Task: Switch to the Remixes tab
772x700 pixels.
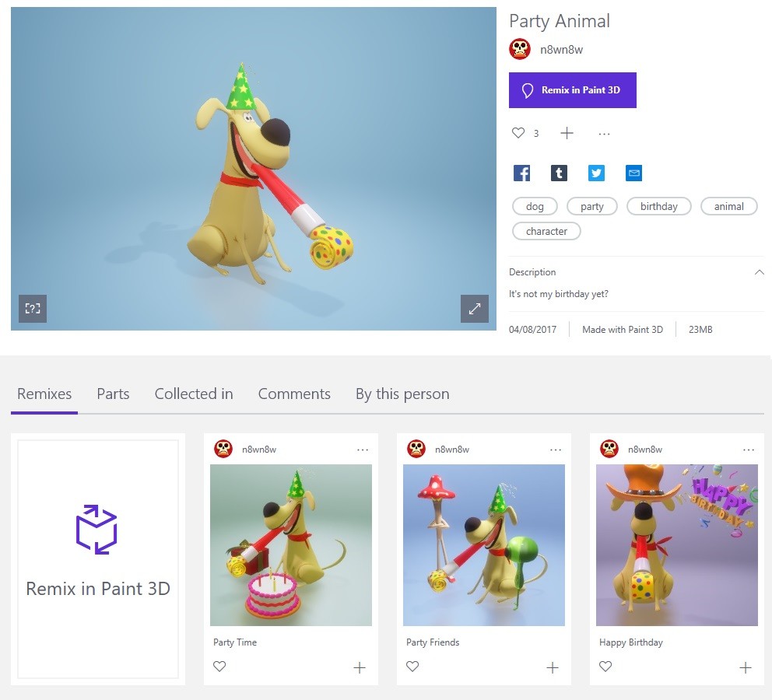Action: pyautogui.click(x=44, y=394)
